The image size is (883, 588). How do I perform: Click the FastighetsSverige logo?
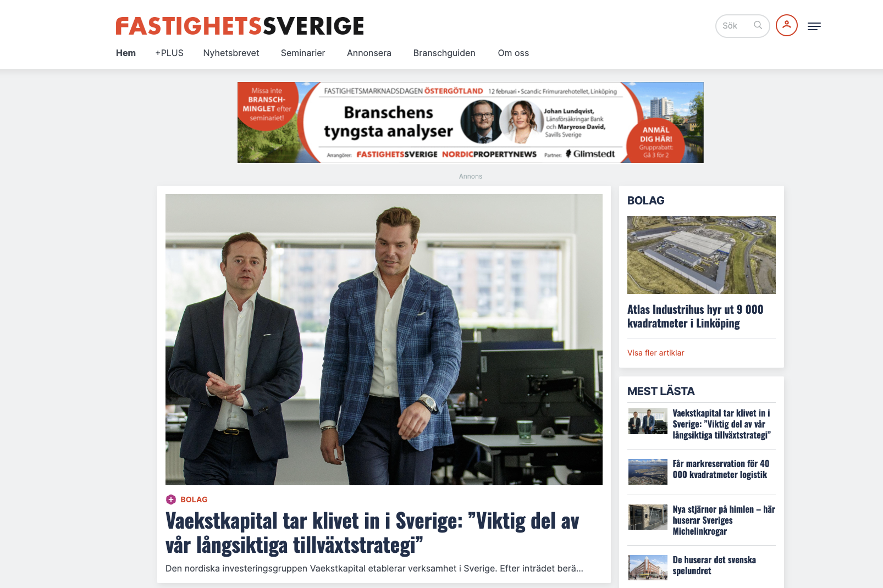[x=240, y=26]
